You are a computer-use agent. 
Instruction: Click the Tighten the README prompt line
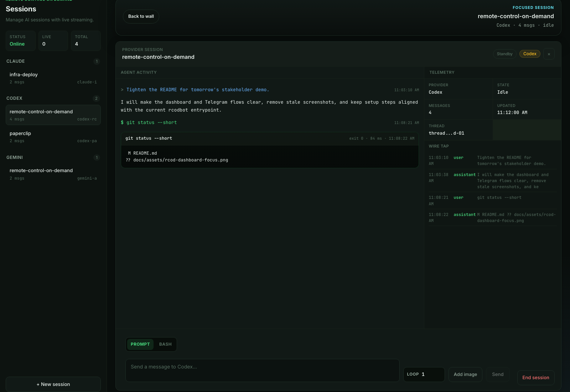click(x=198, y=90)
